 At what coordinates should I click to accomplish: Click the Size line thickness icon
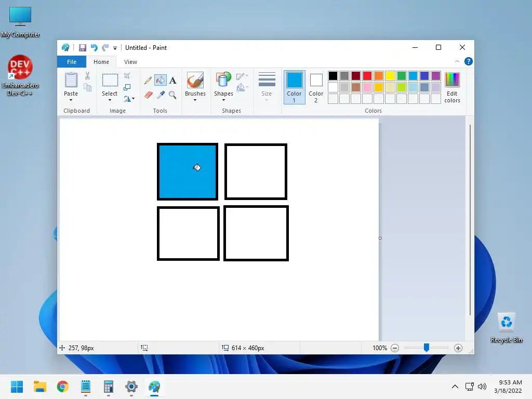[267, 79]
